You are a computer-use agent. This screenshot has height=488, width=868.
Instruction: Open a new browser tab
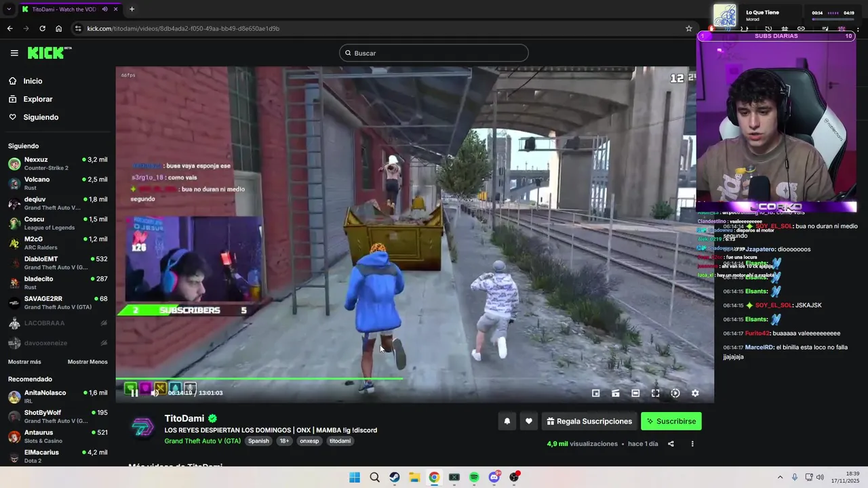click(132, 9)
